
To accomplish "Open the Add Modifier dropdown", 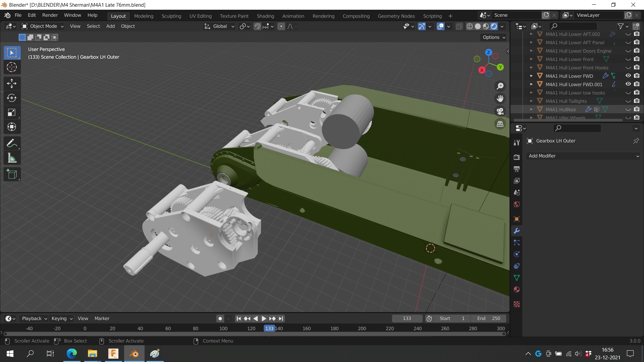I will (583, 156).
